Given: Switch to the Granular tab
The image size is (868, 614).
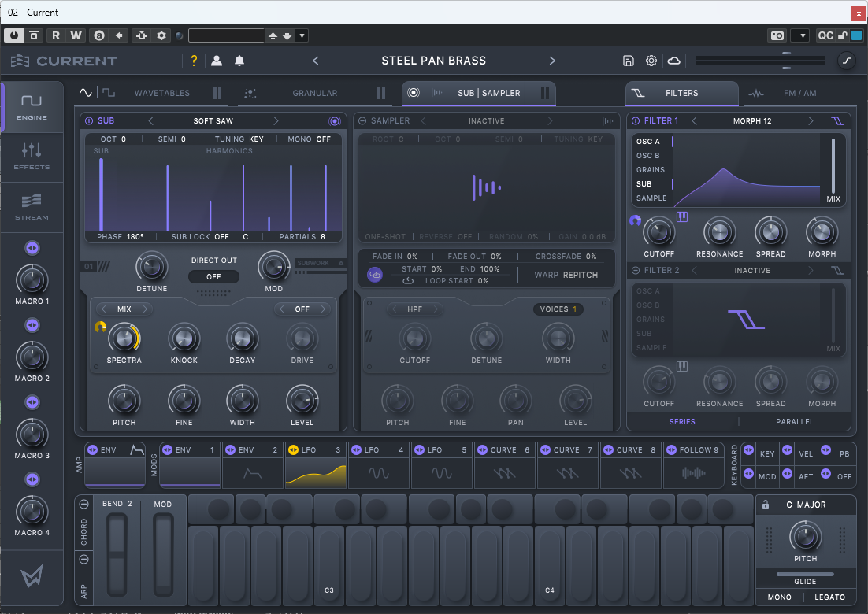Looking at the screenshot, I should pyautogui.click(x=315, y=93).
